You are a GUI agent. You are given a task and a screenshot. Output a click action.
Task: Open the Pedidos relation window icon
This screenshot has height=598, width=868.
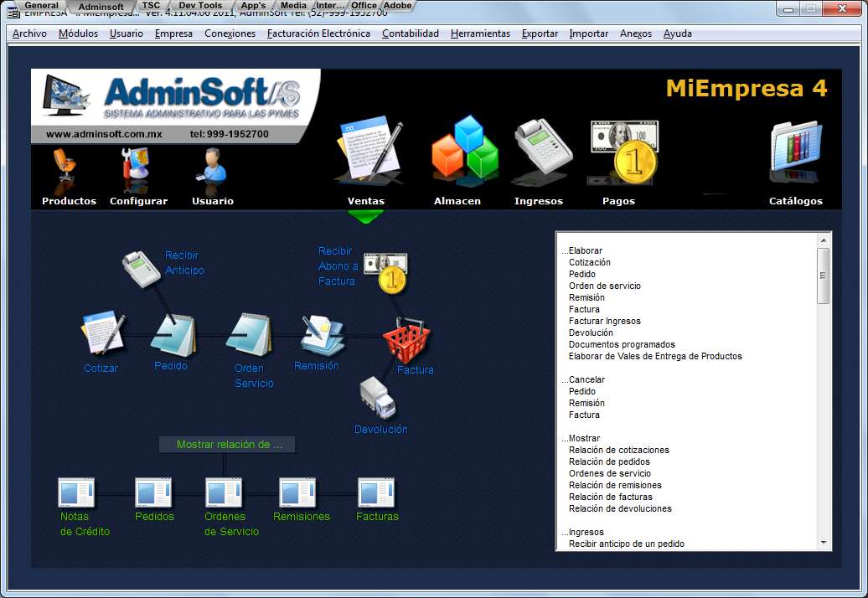(x=153, y=492)
